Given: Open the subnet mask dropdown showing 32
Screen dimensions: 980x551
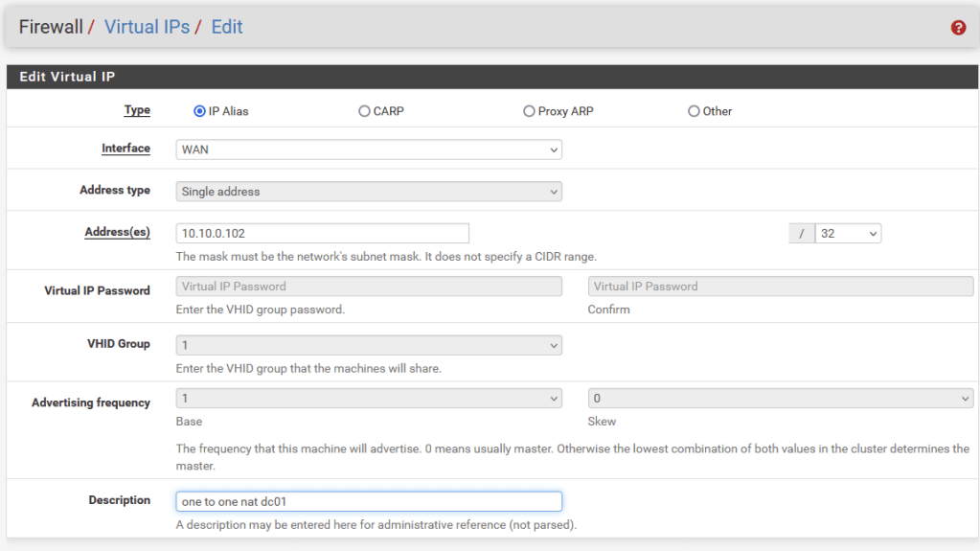Looking at the screenshot, I should pos(848,233).
